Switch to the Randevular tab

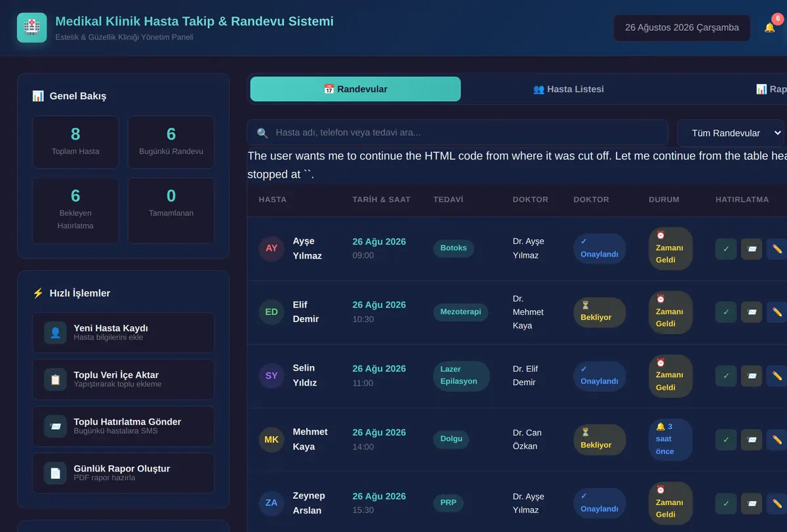click(355, 89)
